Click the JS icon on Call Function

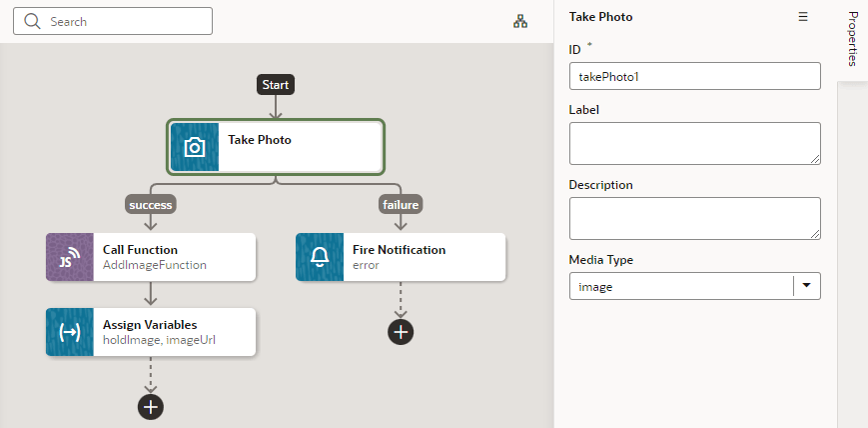(70, 257)
